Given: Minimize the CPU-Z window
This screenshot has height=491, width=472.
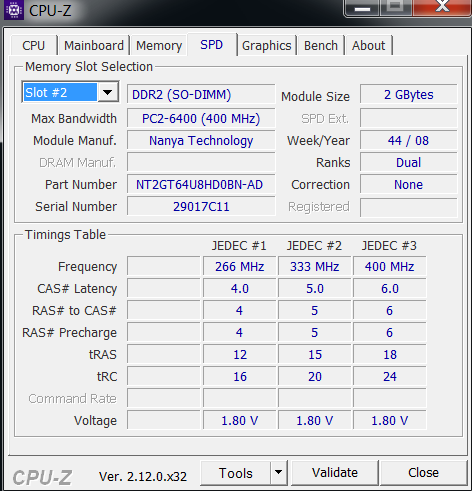Looking at the screenshot, I should coord(362,7).
